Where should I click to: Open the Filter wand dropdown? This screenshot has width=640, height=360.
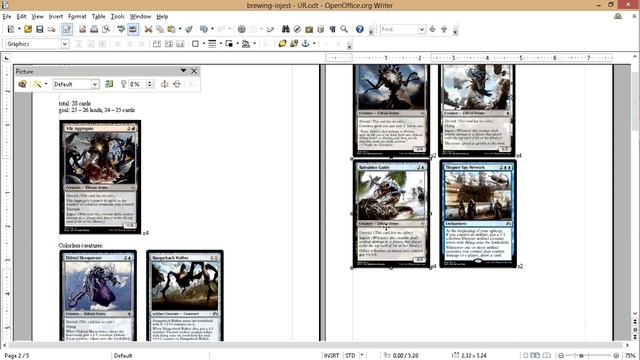(46, 84)
